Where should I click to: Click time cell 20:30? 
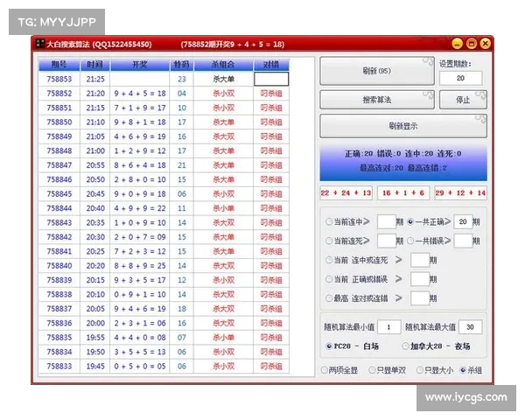(x=95, y=237)
